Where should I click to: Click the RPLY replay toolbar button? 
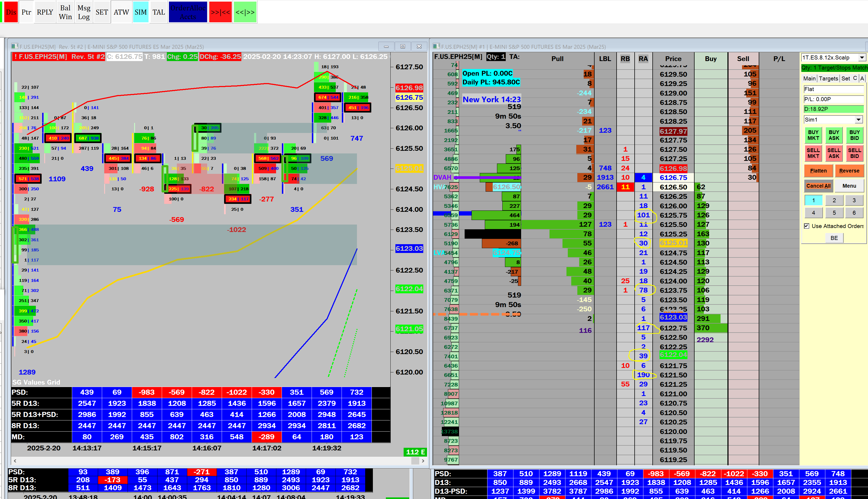[x=45, y=12]
